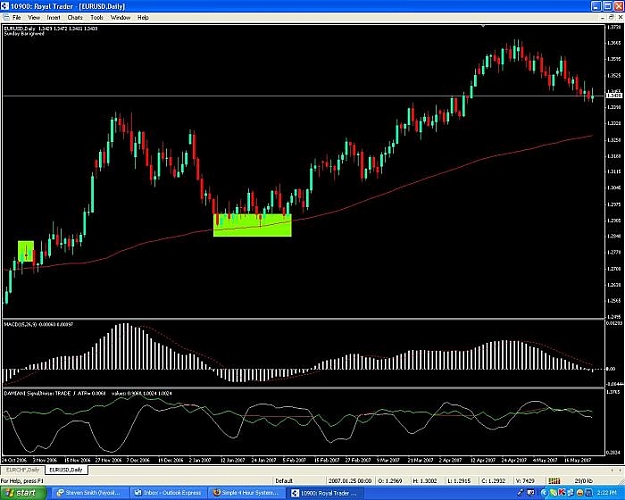Open the Charts menu
This screenshot has height=500, width=625.
point(75,18)
